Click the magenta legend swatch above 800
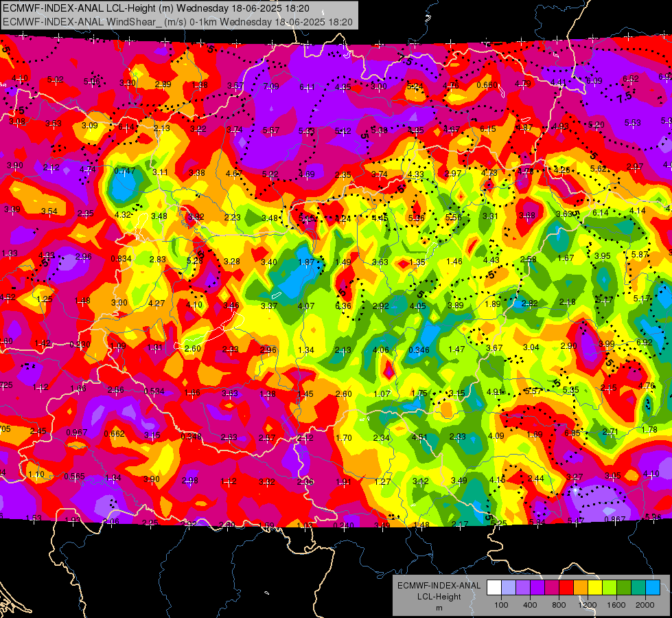The image size is (672, 618). tap(552, 588)
